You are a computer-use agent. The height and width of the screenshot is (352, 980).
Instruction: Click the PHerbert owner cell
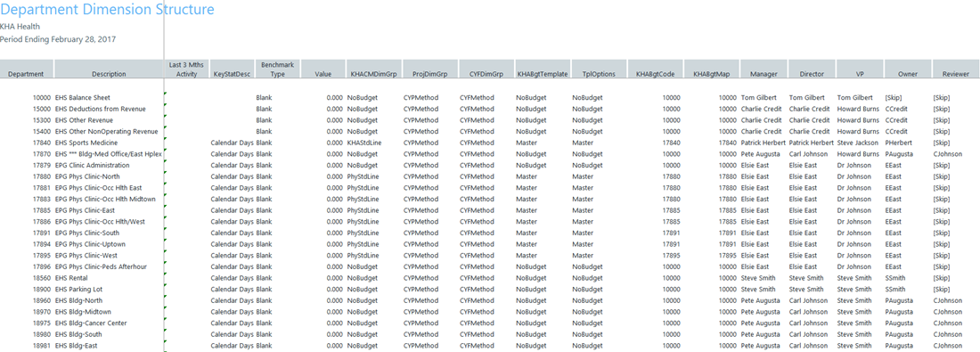point(899,143)
